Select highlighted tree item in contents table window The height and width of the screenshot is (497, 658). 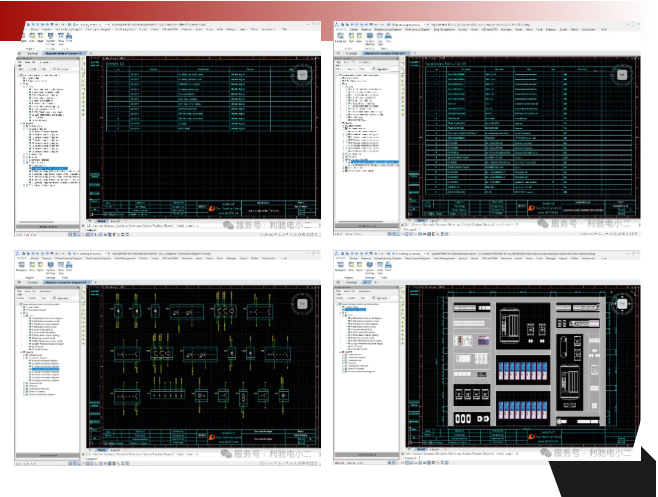point(50,169)
